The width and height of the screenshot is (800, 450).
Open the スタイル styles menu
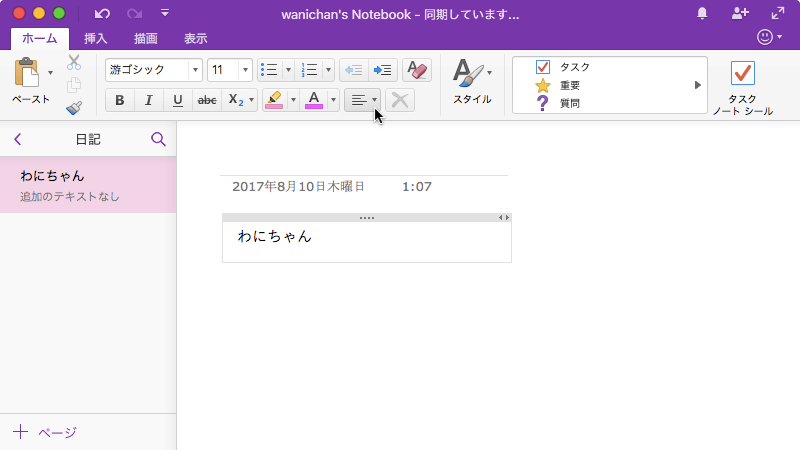click(472, 82)
